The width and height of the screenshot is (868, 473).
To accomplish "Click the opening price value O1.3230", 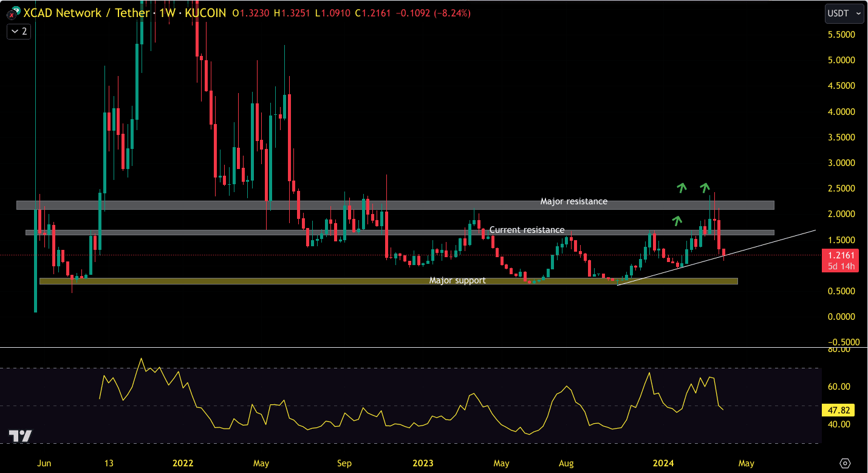I will coord(252,13).
